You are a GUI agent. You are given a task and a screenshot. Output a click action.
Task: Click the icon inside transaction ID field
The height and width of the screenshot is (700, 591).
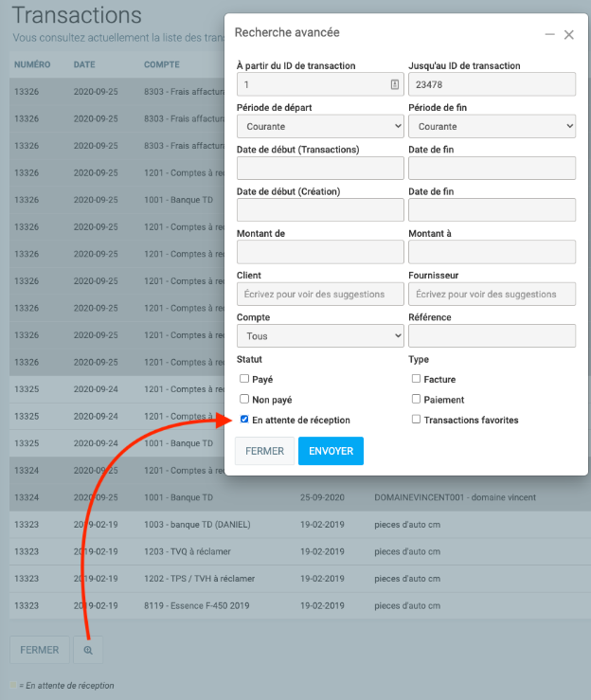coord(394,84)
